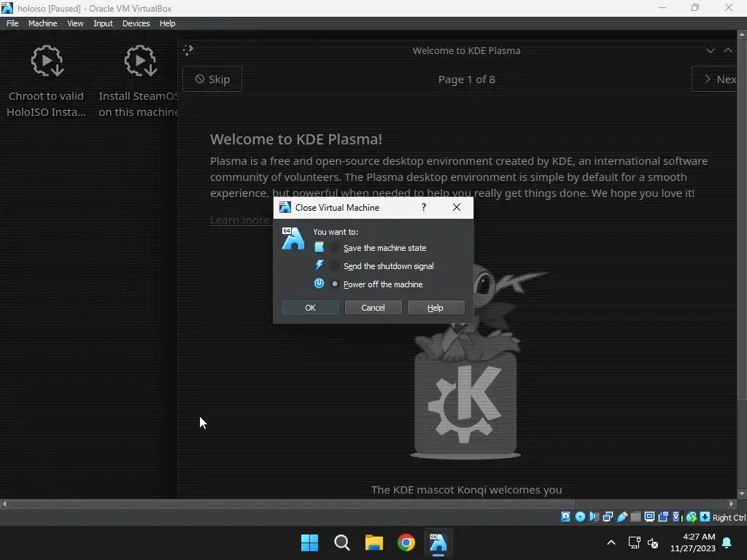Click the KDE welcome window icon at title left

coord(188,50)
